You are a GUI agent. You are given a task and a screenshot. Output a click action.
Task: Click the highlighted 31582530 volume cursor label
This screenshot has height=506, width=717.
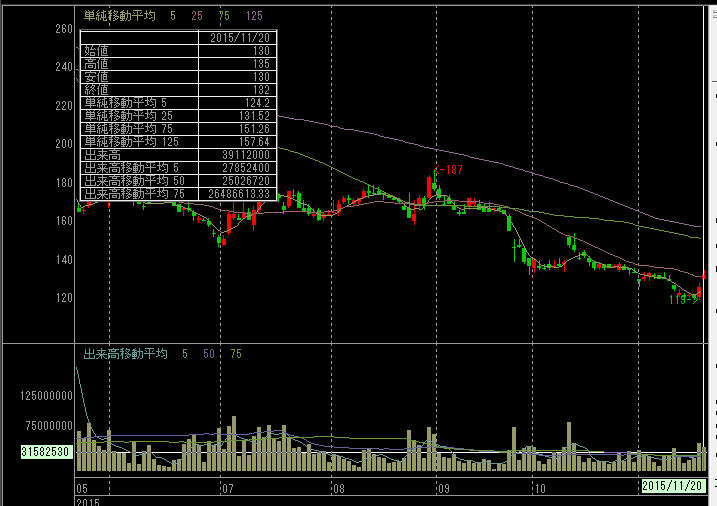point(47,452)
